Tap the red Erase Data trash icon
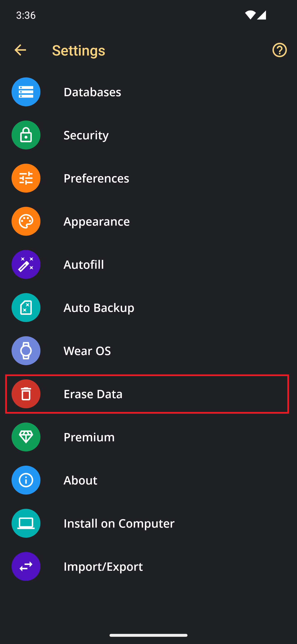The height and width of the screenshot is (644, 297). click(26, 394)
